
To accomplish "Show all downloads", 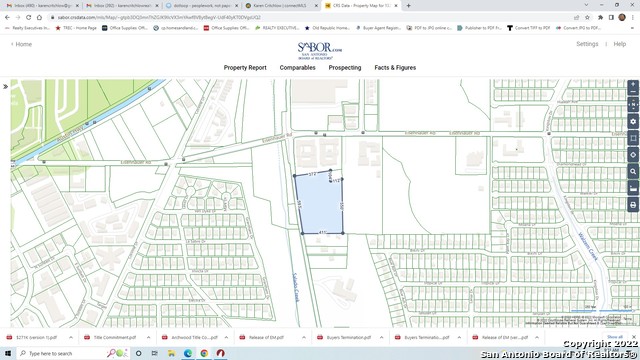I will pyautogui.click(x=614, y=337).
